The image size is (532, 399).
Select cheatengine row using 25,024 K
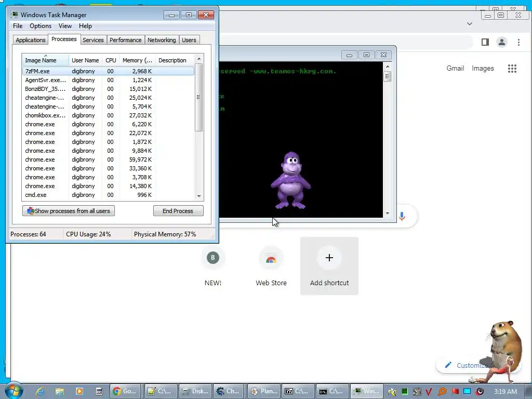tap(108, 98)
